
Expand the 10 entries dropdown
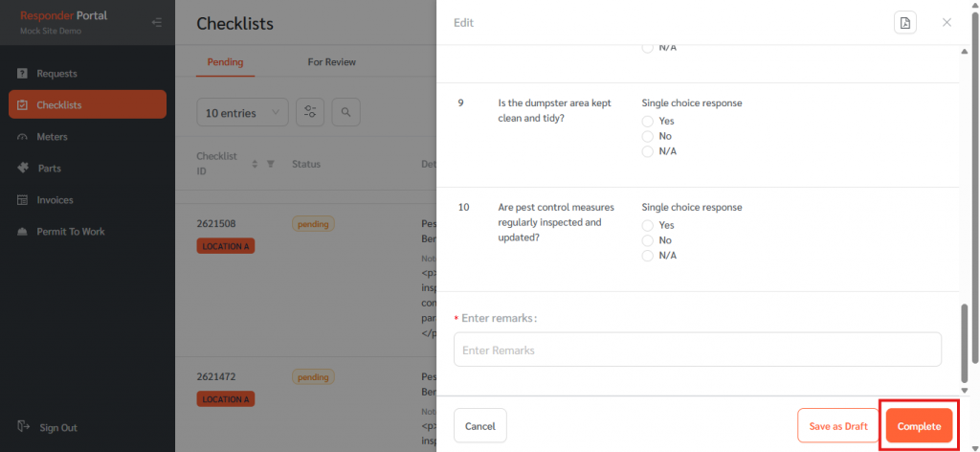(x=241, y=113)
